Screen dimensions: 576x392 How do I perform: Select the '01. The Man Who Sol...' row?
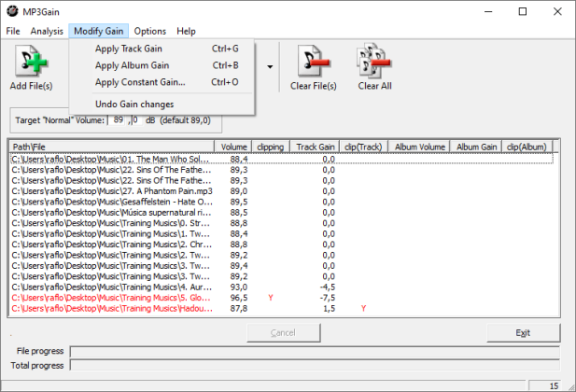(281, 159)
